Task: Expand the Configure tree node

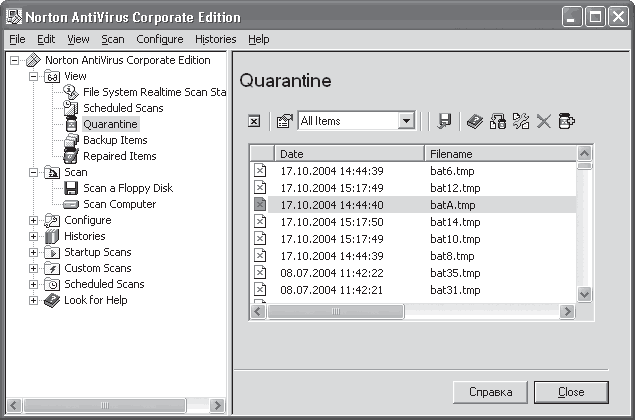Action: click(x=34, y=220)
